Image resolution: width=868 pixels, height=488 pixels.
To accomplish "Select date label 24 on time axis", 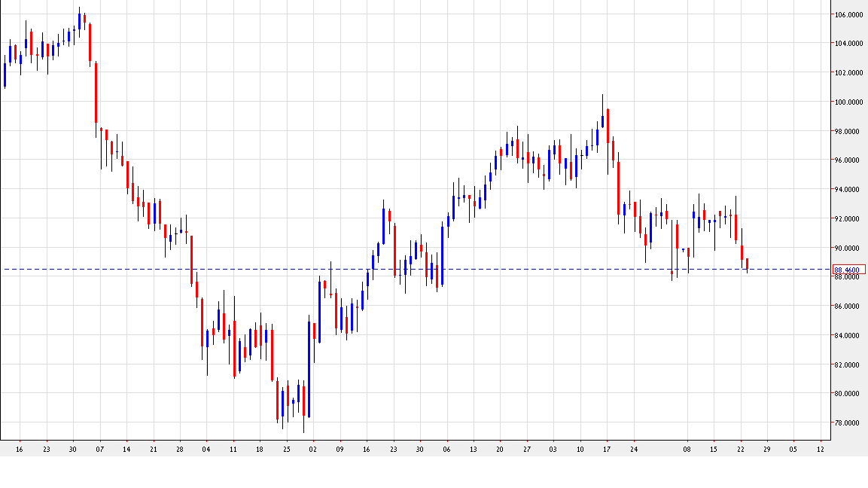I will click(634, 450).
